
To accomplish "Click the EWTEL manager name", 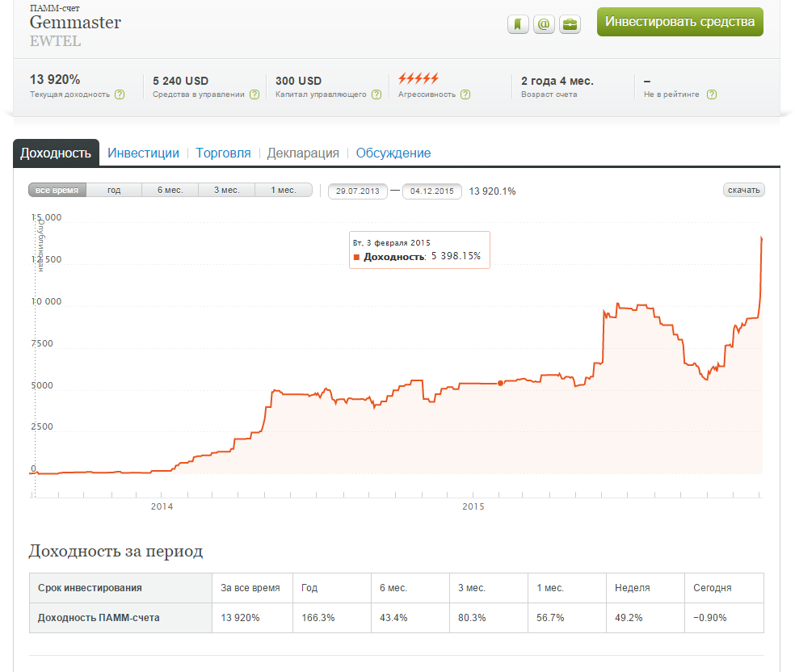I will pyautogui.click(x=55, y=41).
